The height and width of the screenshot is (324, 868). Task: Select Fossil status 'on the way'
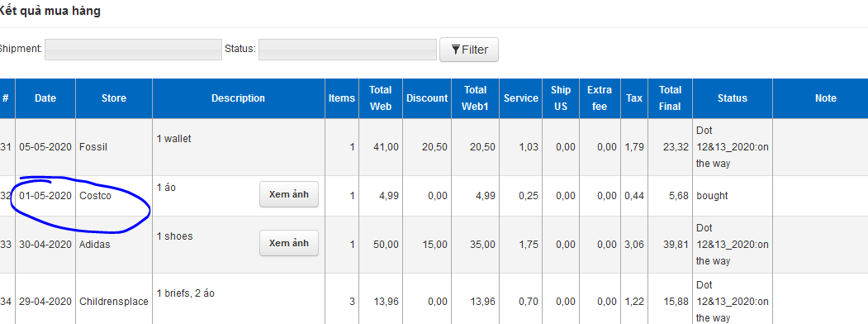point(732,147)
